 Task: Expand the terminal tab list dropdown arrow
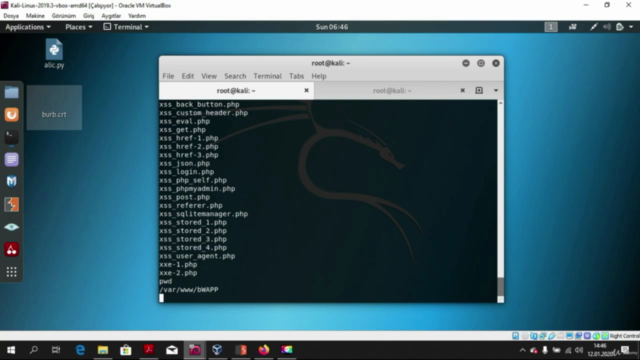pyautogui.click(x=496, y=90)
